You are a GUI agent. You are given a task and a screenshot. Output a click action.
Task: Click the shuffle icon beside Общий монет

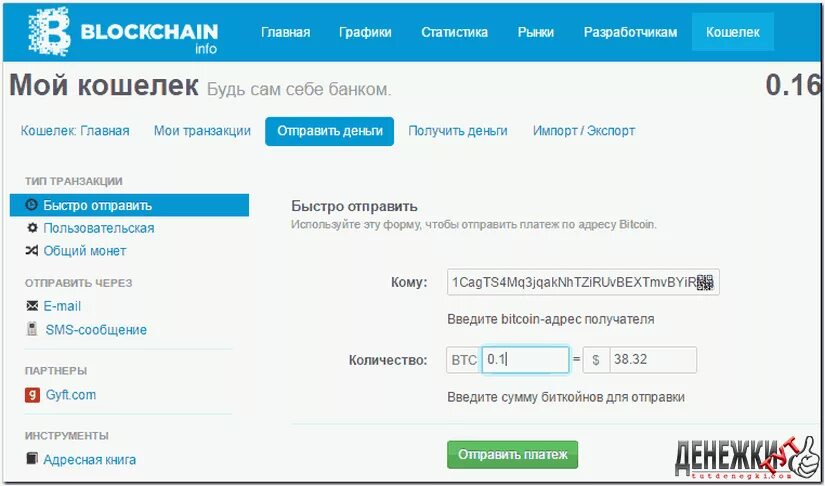pos(32,250)
